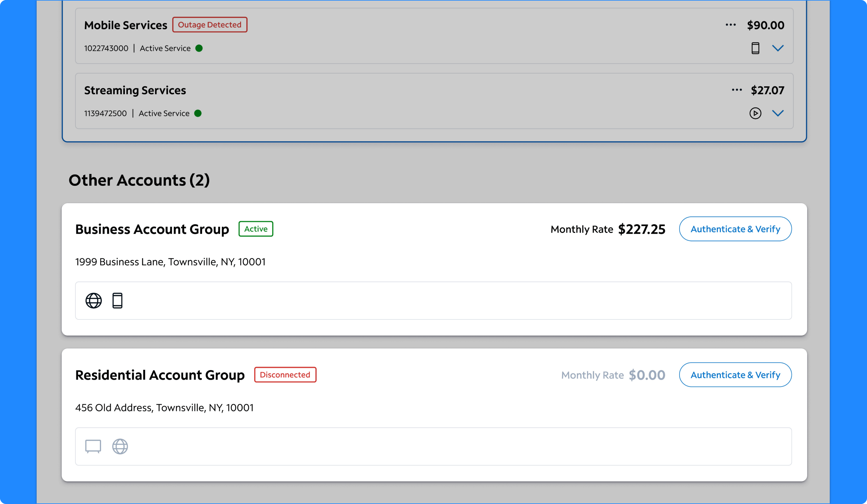Authenticate & Verify the Business Account Group
Viewport: 867px width, 504px height.
pyautogui.click(x=735, y=229)
